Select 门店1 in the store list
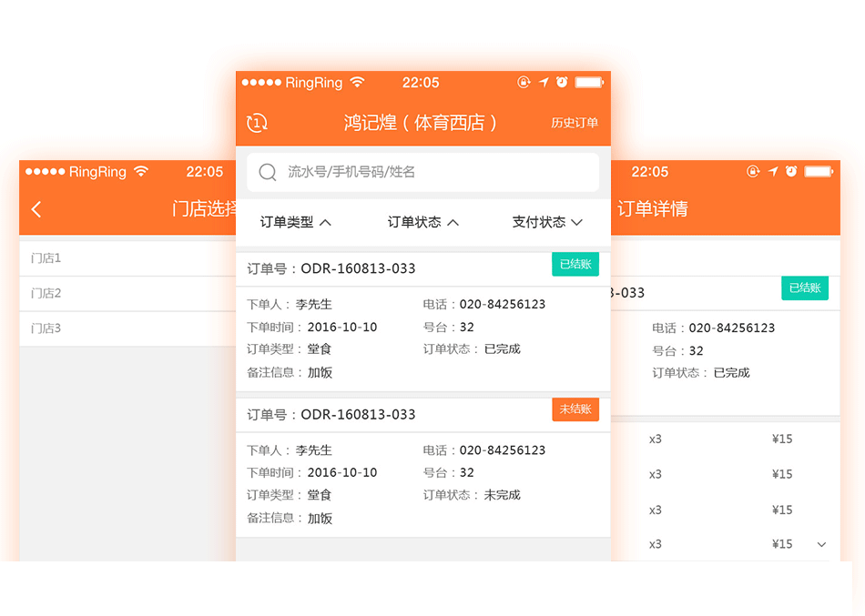This screenshot has width=865, height=616. (x=127, y=258)
